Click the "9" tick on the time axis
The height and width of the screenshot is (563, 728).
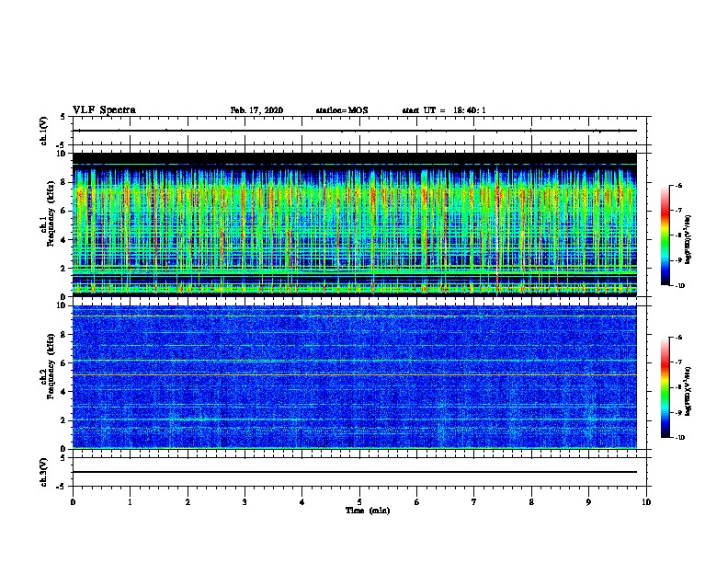[x=588, y=502]
